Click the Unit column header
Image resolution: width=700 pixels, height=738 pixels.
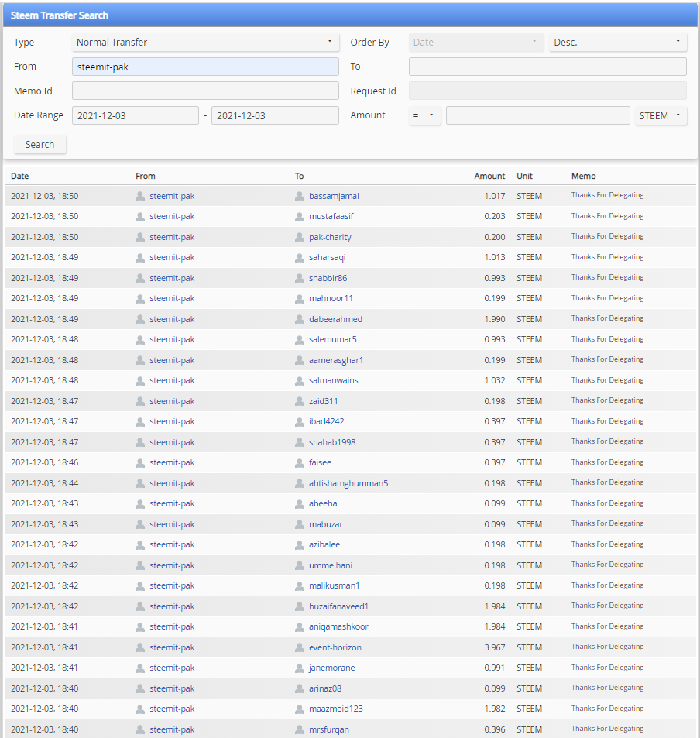pyautogui.click(x=524, y=176)
